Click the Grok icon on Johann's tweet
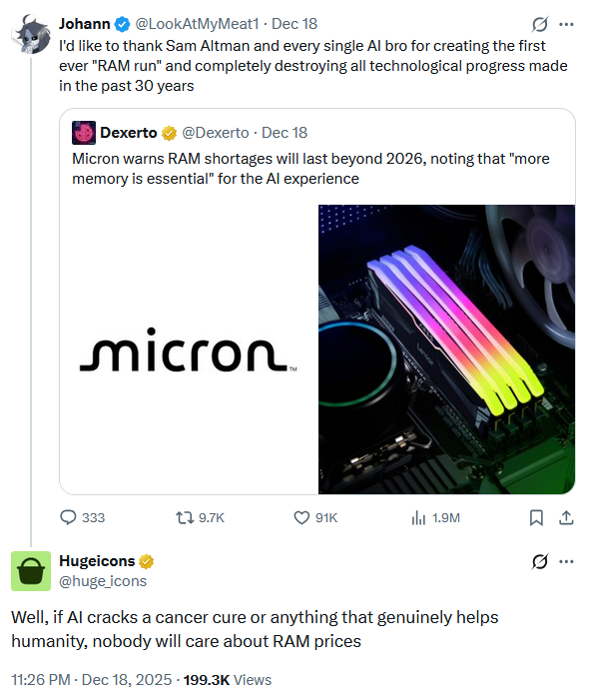Image resolution: width=589 pixels, height=700 pixels. pos(539,24)
